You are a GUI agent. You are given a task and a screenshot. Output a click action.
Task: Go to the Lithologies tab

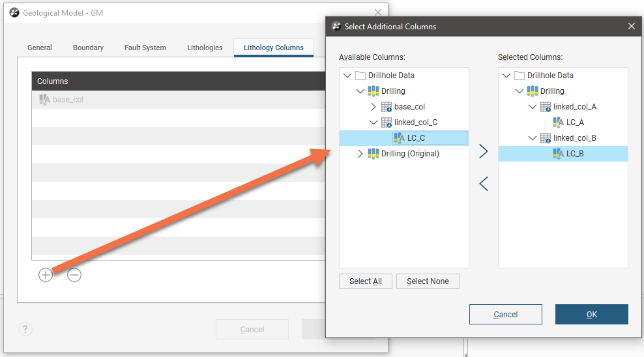(205, 48)
